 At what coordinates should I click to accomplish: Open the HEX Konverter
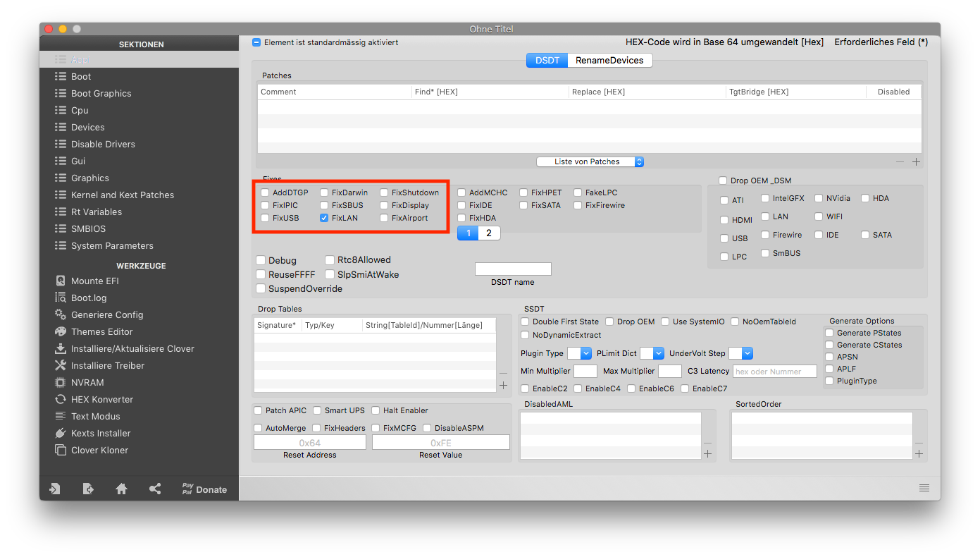pos(101,399)
